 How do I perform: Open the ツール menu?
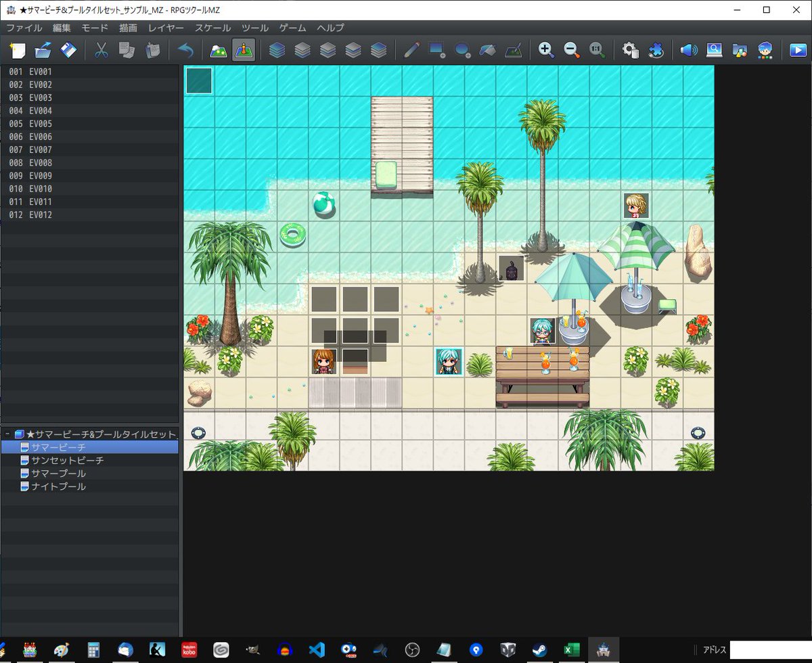[255, 28]
